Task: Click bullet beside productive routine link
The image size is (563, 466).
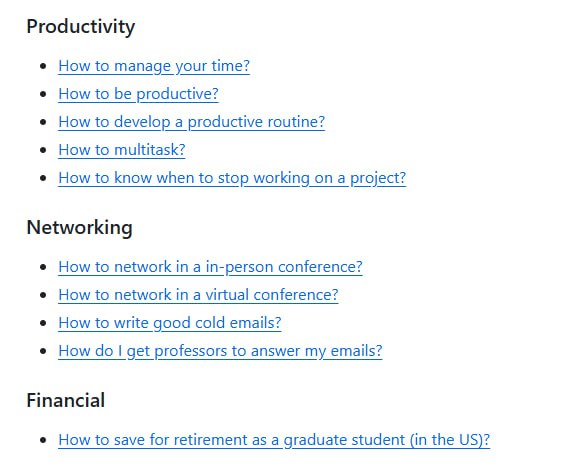Action: (43, 122)
